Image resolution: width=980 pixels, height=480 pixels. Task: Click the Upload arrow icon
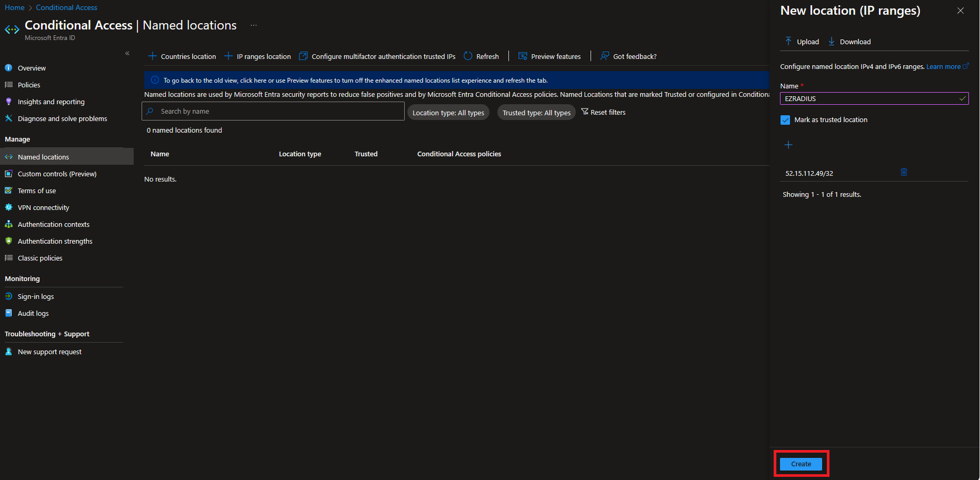point(788,42)
